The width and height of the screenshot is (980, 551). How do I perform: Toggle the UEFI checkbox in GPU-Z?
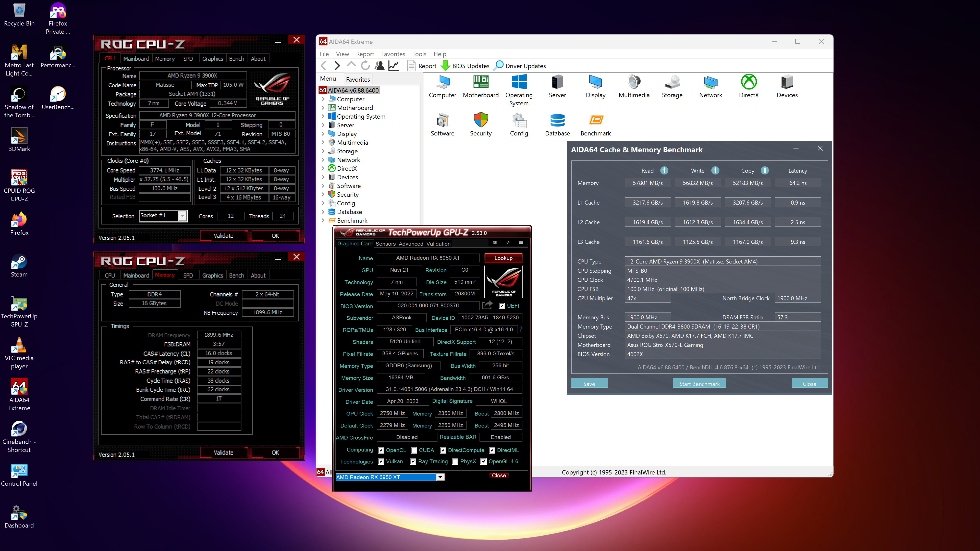tap(502, 306)
